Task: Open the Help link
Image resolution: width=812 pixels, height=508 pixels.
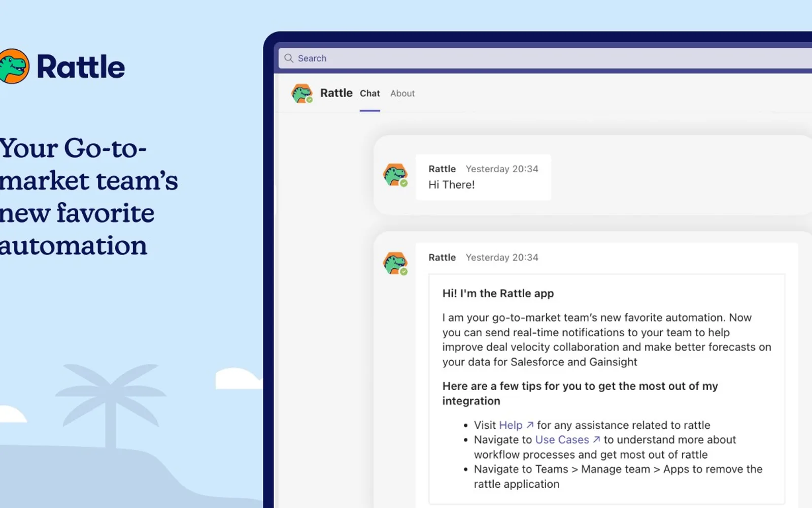Action: click(x=511, y=425)
